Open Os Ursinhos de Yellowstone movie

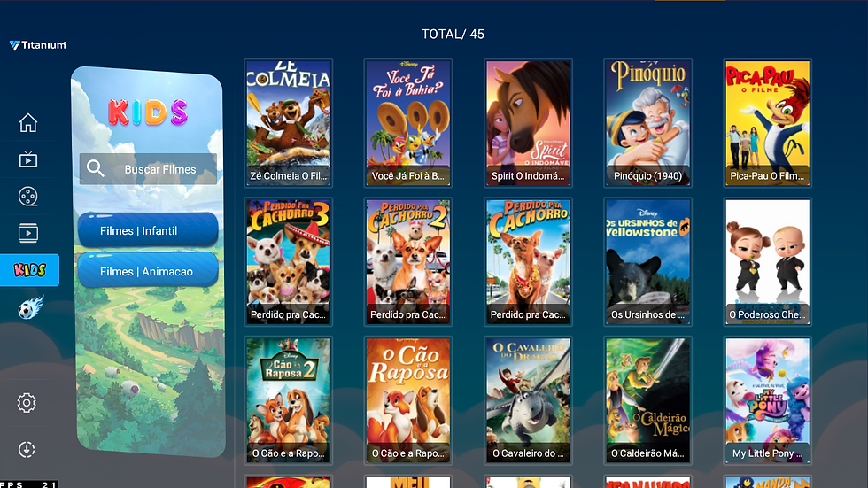pos(647,261)
